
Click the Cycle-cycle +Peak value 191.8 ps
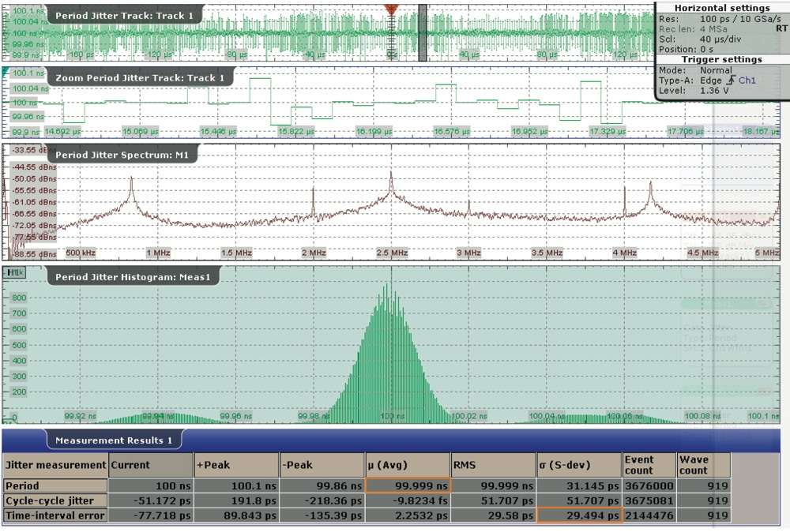[x=236, y=500]
